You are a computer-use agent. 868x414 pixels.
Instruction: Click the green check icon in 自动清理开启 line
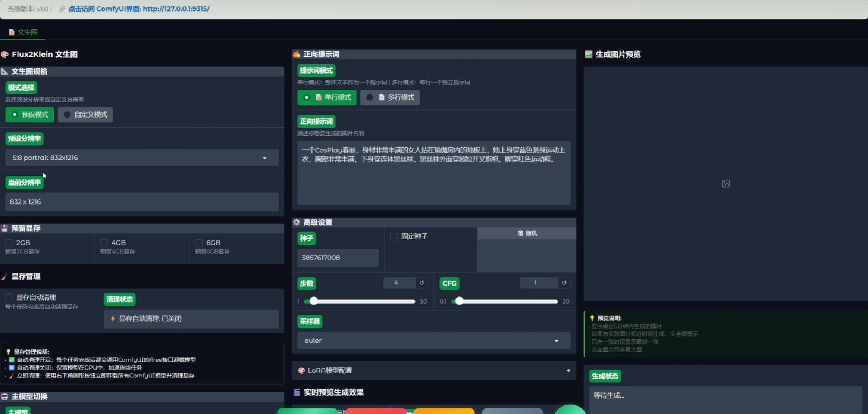click(12, 360)
